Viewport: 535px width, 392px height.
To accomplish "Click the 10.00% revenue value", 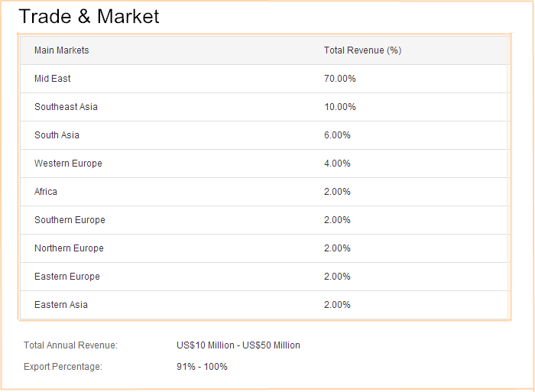I will 339,107.
